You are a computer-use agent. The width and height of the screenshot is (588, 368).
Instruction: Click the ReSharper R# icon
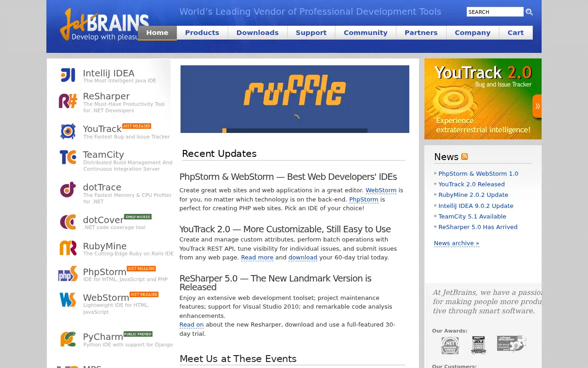click(x=68, y=101)
